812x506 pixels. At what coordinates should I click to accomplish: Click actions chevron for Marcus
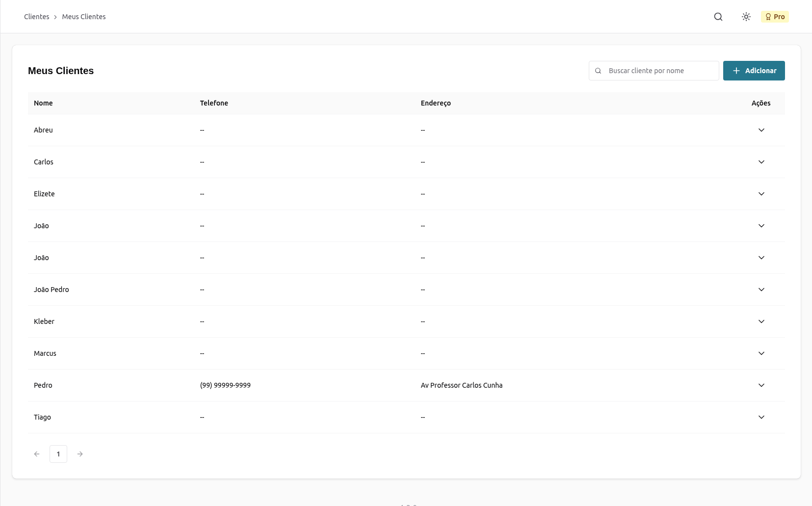click(x=761, y=353)
